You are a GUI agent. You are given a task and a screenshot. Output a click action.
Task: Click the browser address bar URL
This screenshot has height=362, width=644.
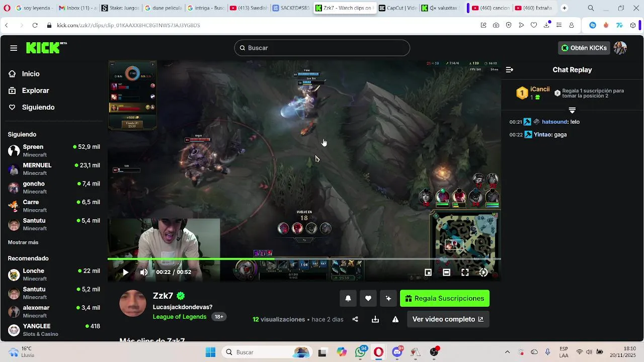[x=128, y=25]
